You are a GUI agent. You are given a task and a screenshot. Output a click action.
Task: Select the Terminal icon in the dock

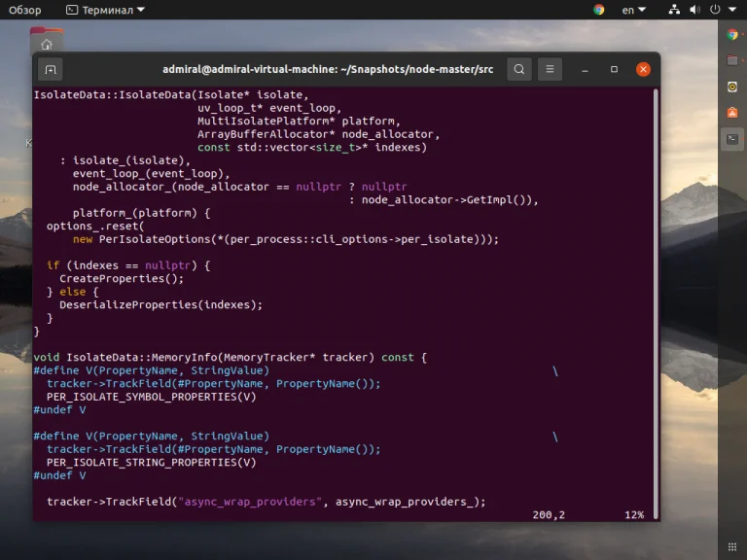pyautogui.click(x=732, y=139)
